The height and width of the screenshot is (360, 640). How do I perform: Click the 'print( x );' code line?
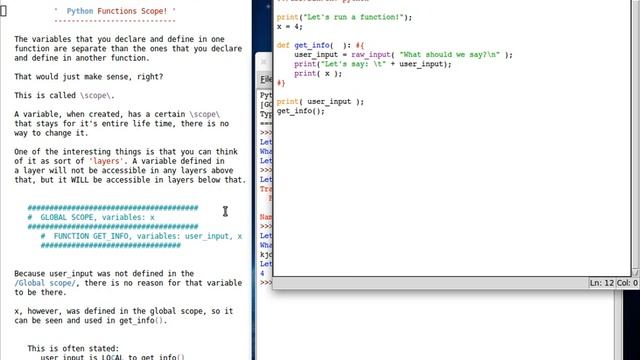point(318,73)
